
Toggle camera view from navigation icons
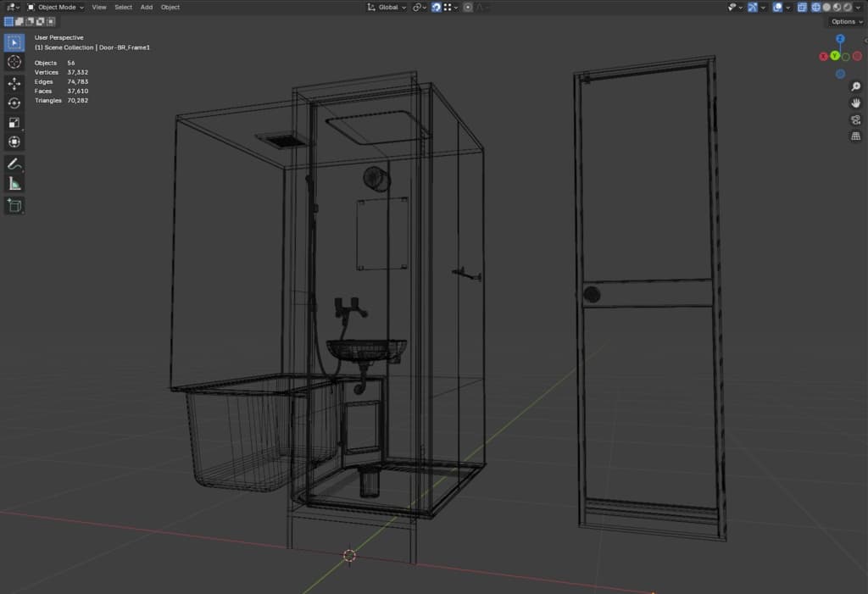[x=856, y=119]
